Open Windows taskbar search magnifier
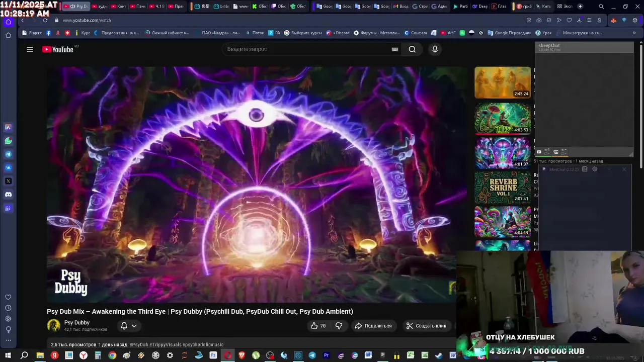The image size is (644, 362). point(24,355)
